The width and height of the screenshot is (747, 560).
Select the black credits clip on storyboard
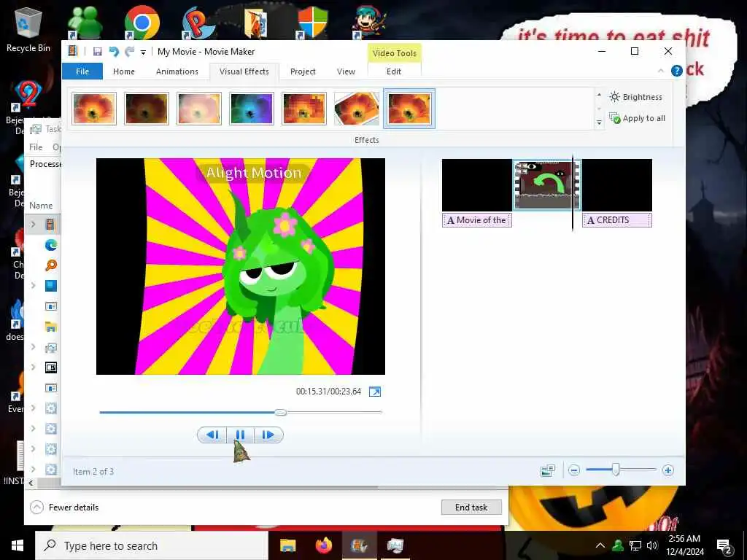tap(617, 184)
